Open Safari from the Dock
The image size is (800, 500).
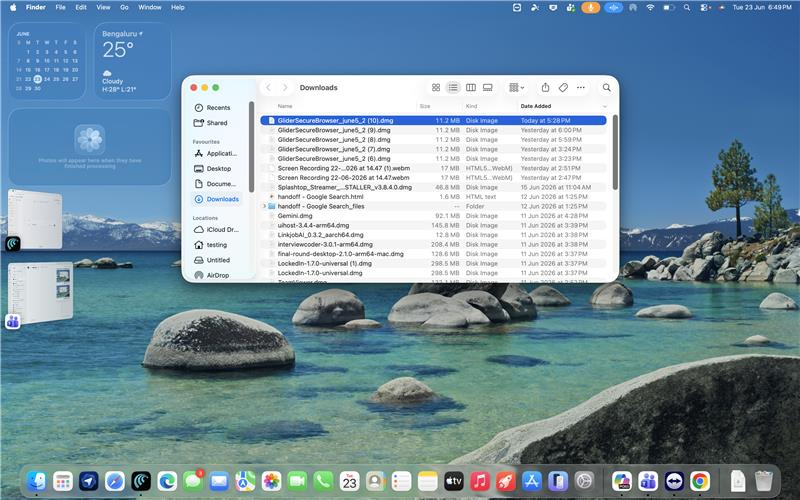point(115,481)
